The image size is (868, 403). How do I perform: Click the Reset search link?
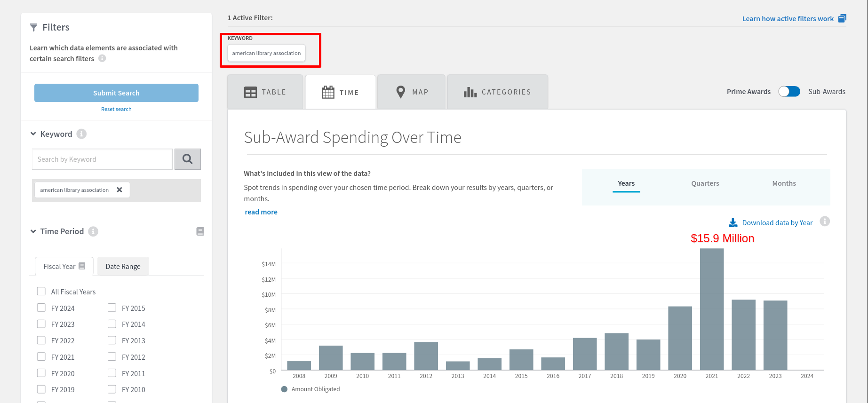coord(116,109)
